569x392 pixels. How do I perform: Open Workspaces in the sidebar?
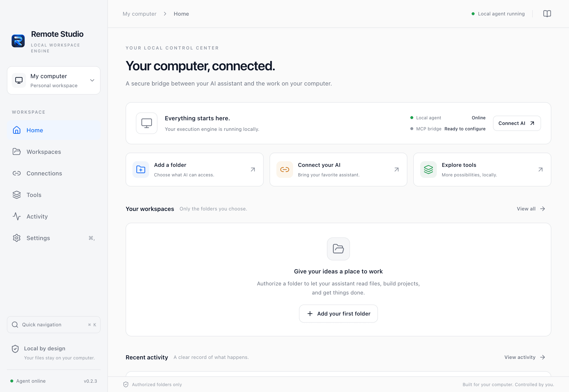[x=54, y=152]
